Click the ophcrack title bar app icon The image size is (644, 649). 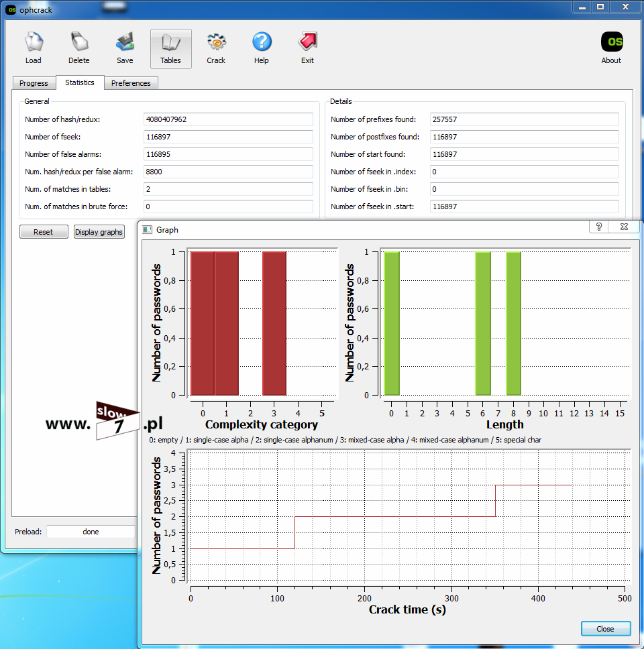point(11,9)
